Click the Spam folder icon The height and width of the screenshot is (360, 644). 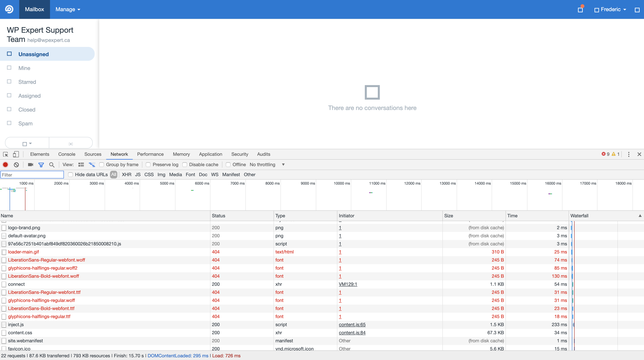[x=9, y=123]
